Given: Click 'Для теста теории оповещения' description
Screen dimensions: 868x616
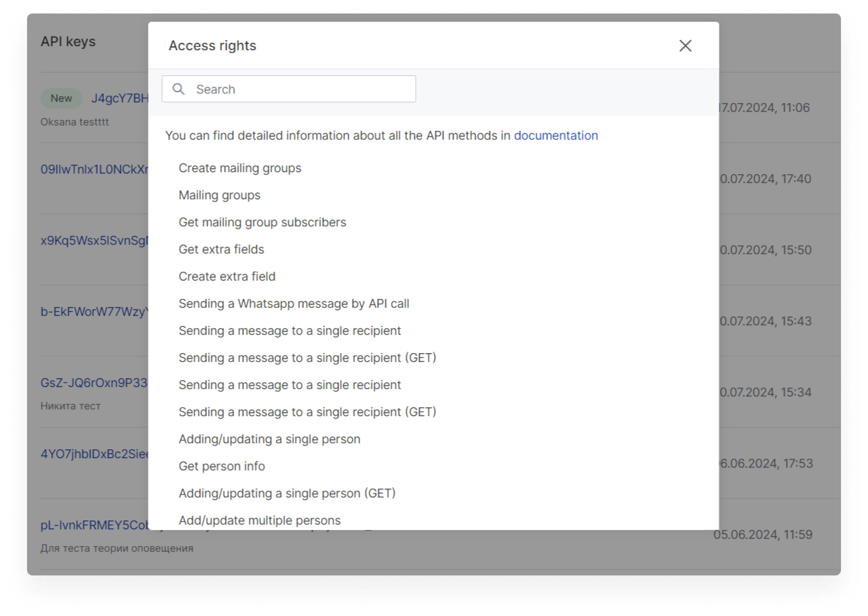Looking at the screenshot, I should point(117,548).
